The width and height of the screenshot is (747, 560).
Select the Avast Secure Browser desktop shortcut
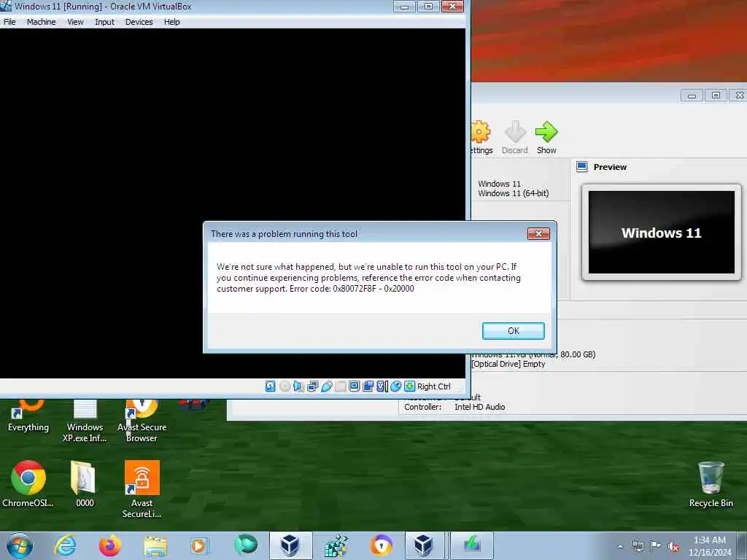[142, 421]
